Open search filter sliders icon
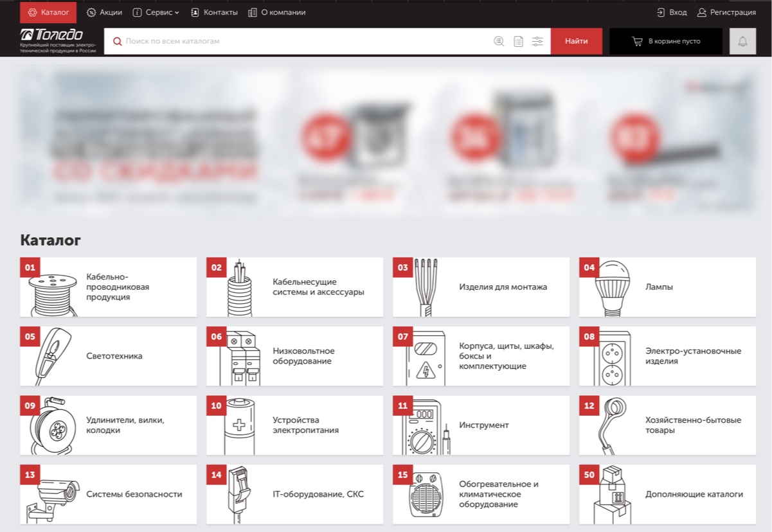Screen dimensions: 772x532 coord(537,42)
